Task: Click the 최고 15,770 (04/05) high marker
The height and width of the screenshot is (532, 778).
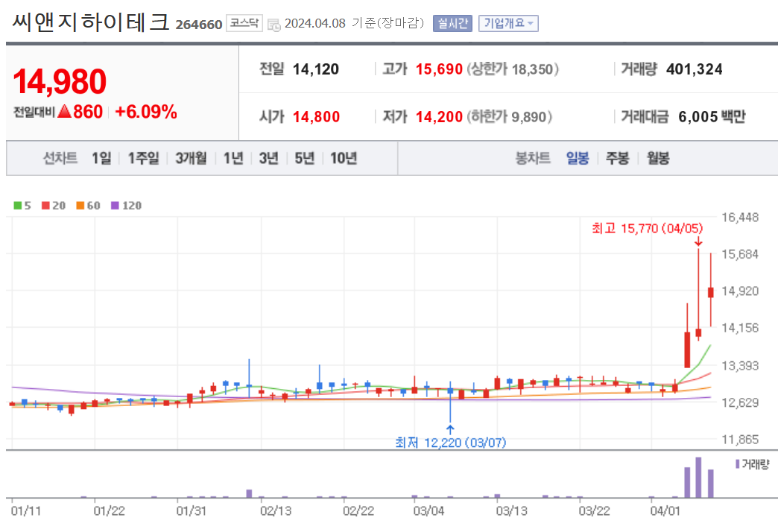Action: [647, 228]
